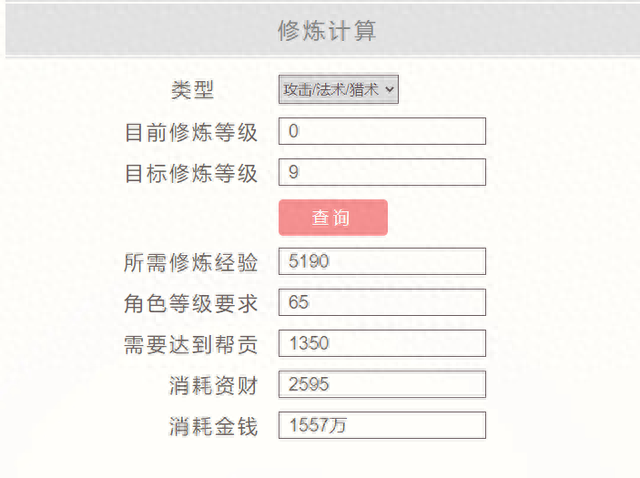640x478 pixels.
Task: Select the 所需修炼经验 result field
Action: 382,261
